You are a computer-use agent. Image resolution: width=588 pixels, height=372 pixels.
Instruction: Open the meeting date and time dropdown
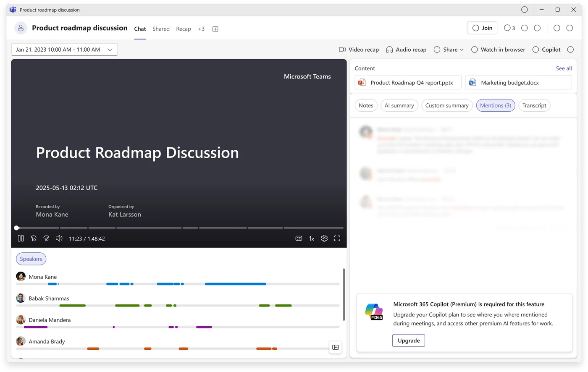click(64, 50)
